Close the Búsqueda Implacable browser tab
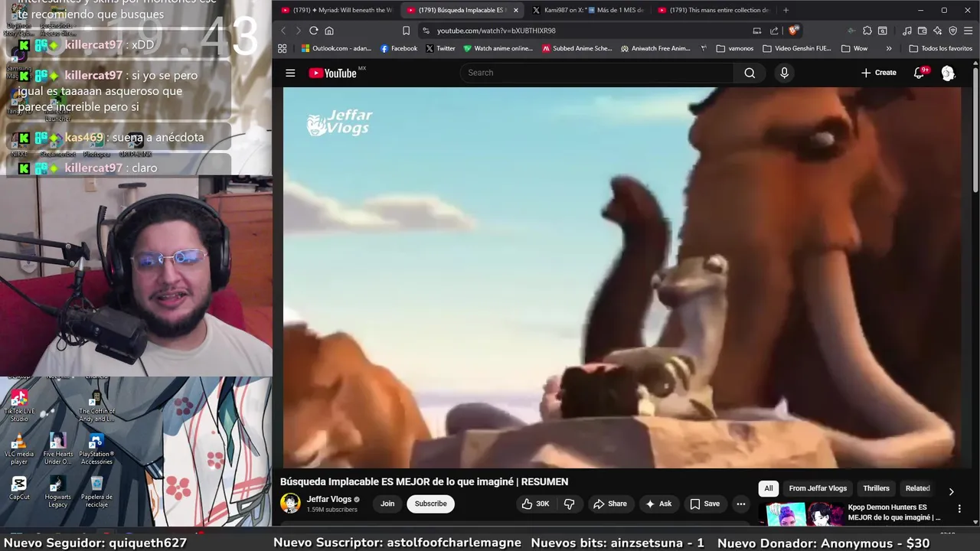 515,10
